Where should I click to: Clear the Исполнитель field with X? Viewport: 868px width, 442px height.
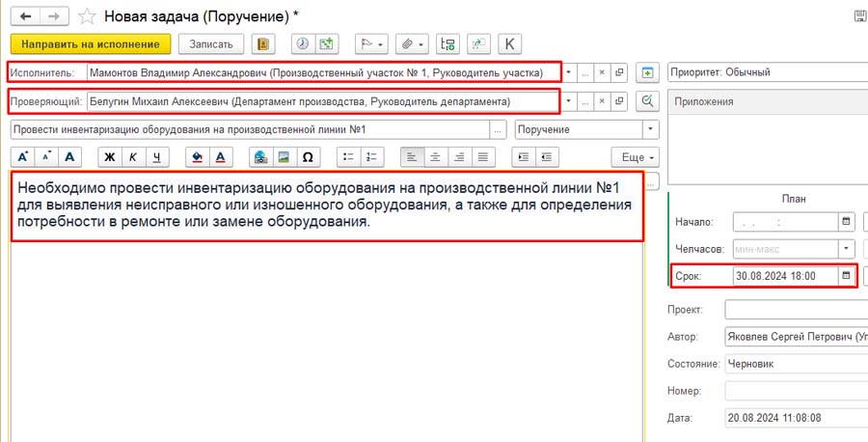[602, 72]
